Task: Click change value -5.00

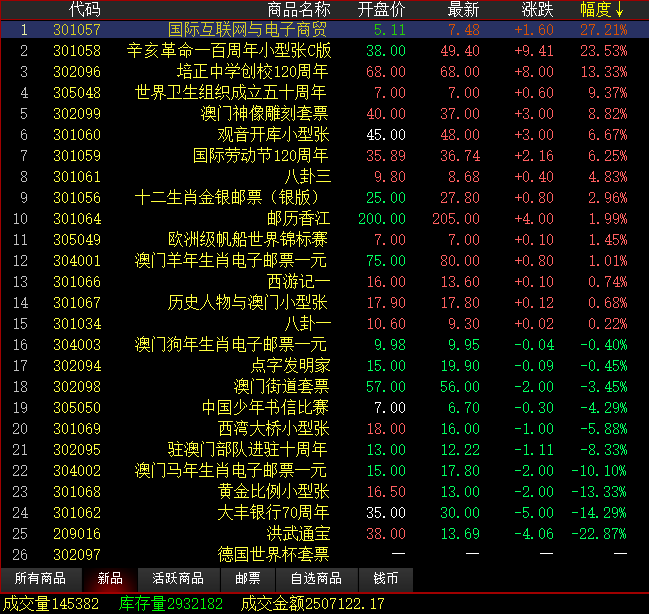Action: tap(534, 513)
